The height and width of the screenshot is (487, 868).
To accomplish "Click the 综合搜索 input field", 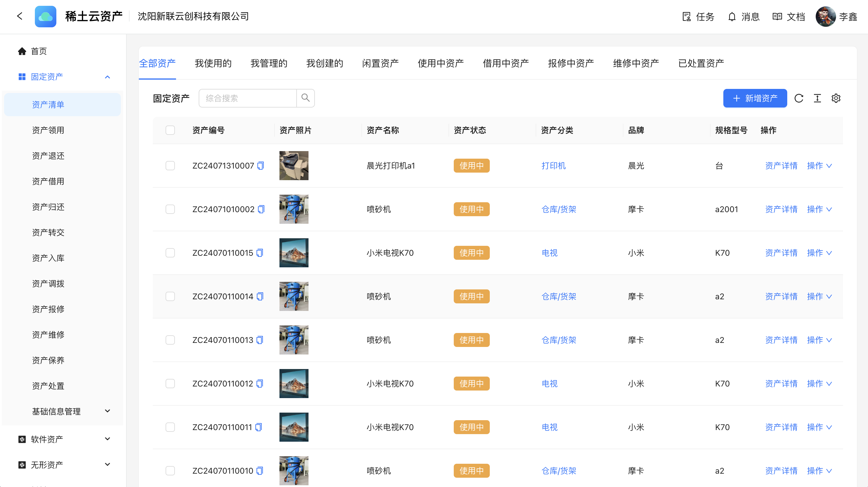I will coord(248,98).
